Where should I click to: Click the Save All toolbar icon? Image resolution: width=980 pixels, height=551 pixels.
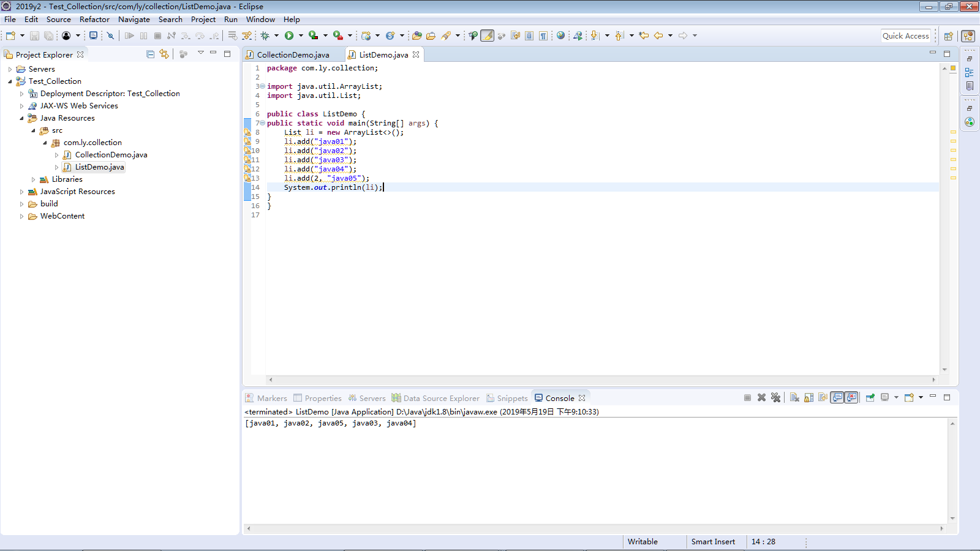(x=48, y=36)
